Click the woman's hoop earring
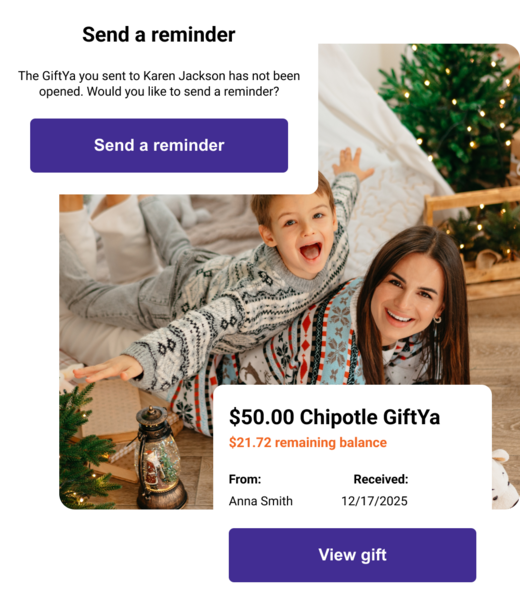The image size is (520, 602). pos(437,320)
